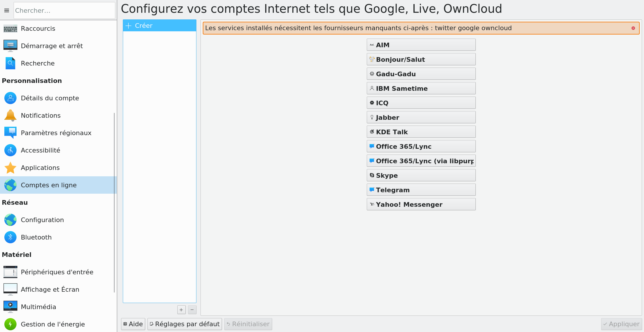Open the Applications star icon

[10, 168]
